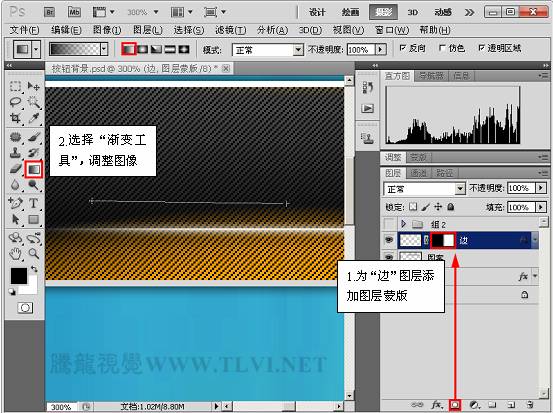This screenshot has width=553, height=413.
Task: Choose the linear gradient style
Action: click(x=129, y=49)
